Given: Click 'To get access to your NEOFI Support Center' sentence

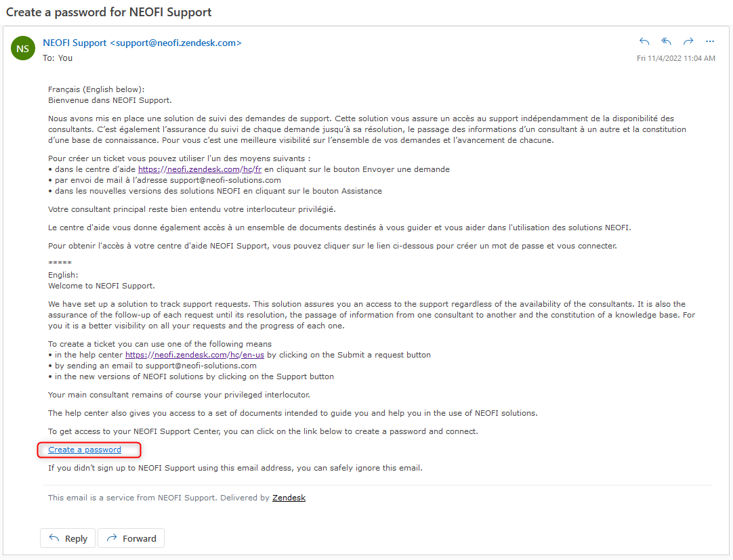Looking at the screenshot, I should 263,431.
